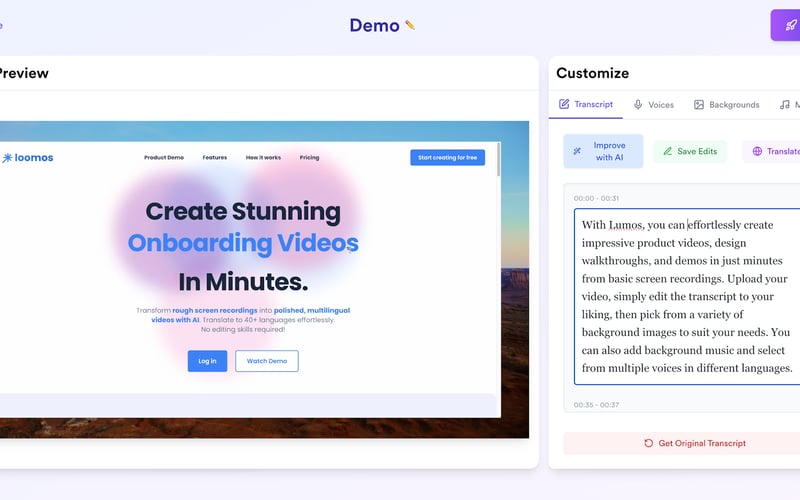Click the image icon on Backgrounds tab
The image size is (800, 500).
click(x=698, y=105)
